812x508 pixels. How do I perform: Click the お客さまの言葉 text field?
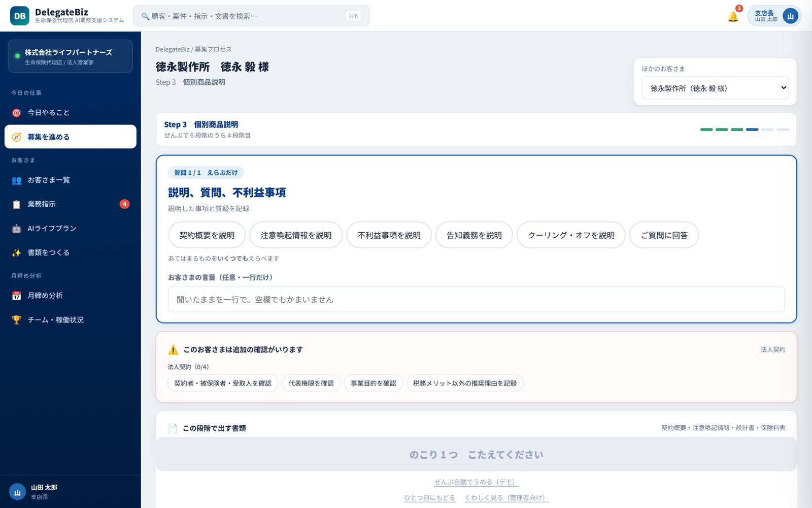pyautogui.click(x=476, y=299)
